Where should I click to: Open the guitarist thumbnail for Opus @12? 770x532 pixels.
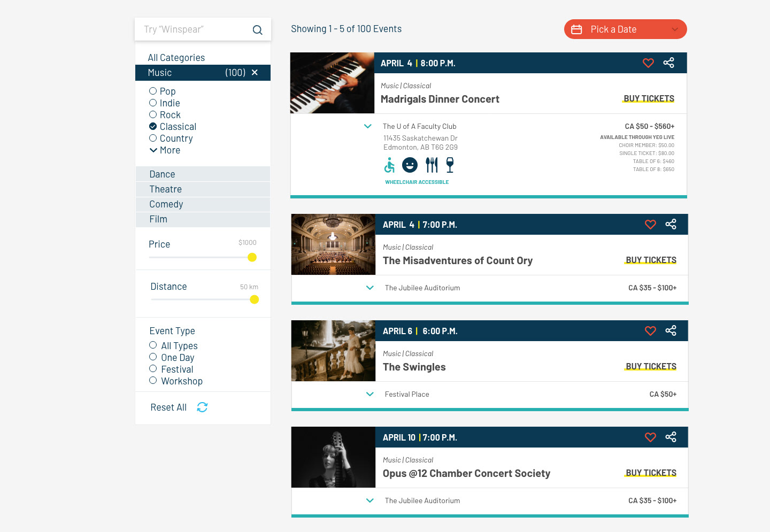pyautogui.click(x=333, y=457)
